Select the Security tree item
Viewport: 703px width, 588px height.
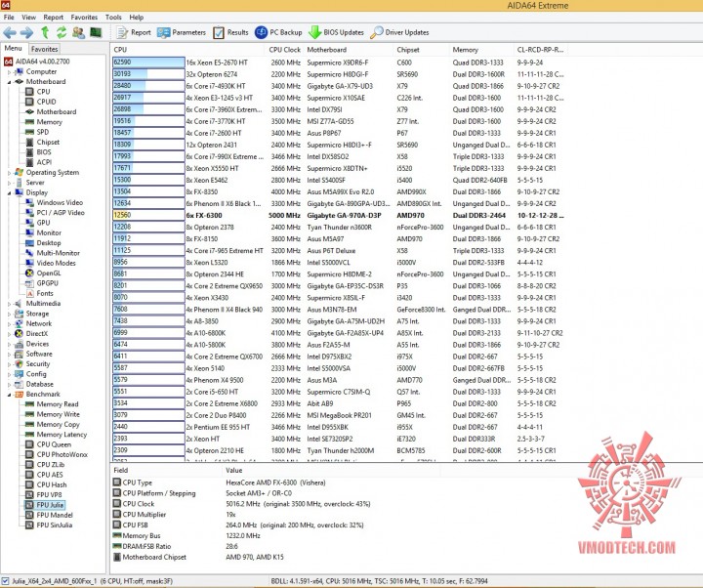tap(38, 364)
